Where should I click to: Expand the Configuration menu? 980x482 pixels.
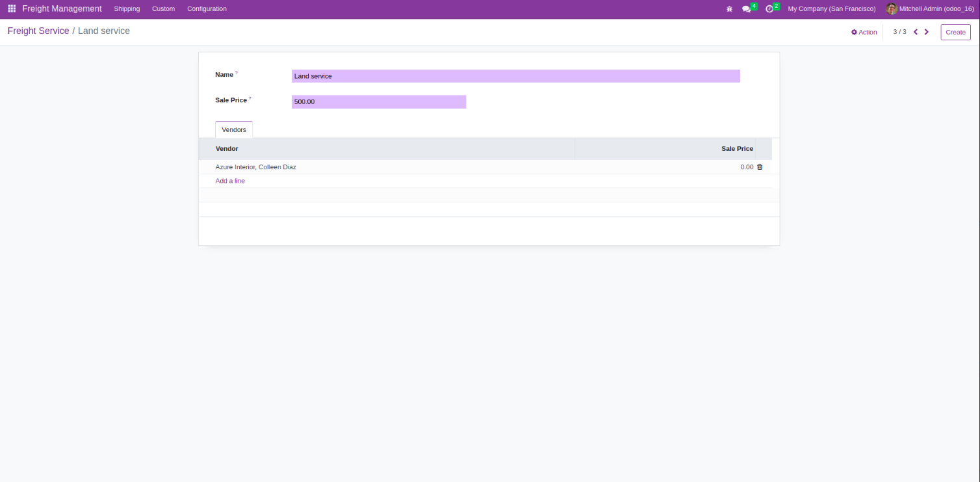pyautogui.click(x=207, y=9)
